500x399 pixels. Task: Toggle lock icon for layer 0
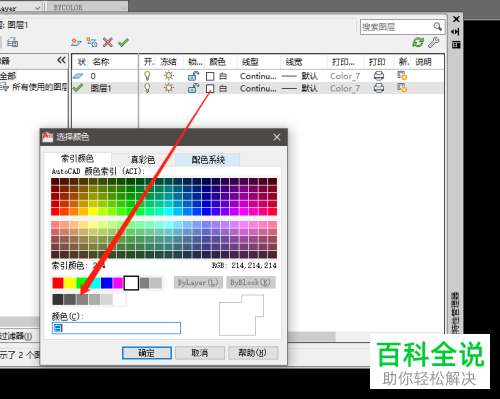193,76
